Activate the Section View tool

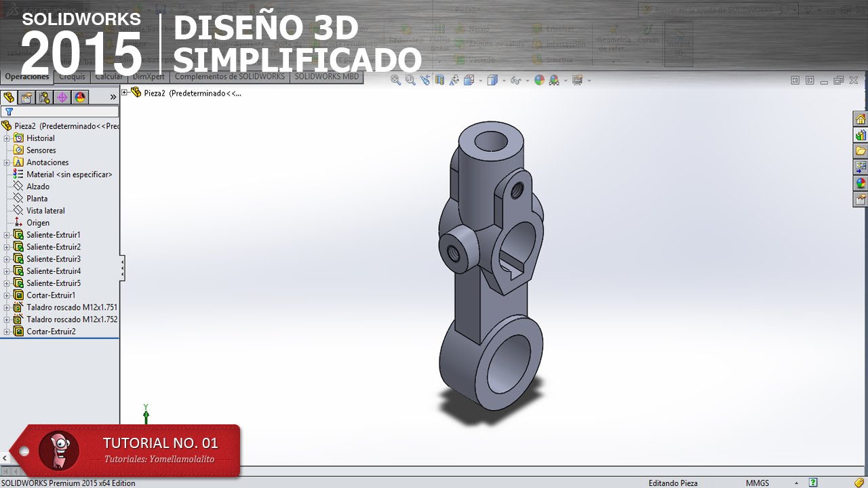pos(439,80)
